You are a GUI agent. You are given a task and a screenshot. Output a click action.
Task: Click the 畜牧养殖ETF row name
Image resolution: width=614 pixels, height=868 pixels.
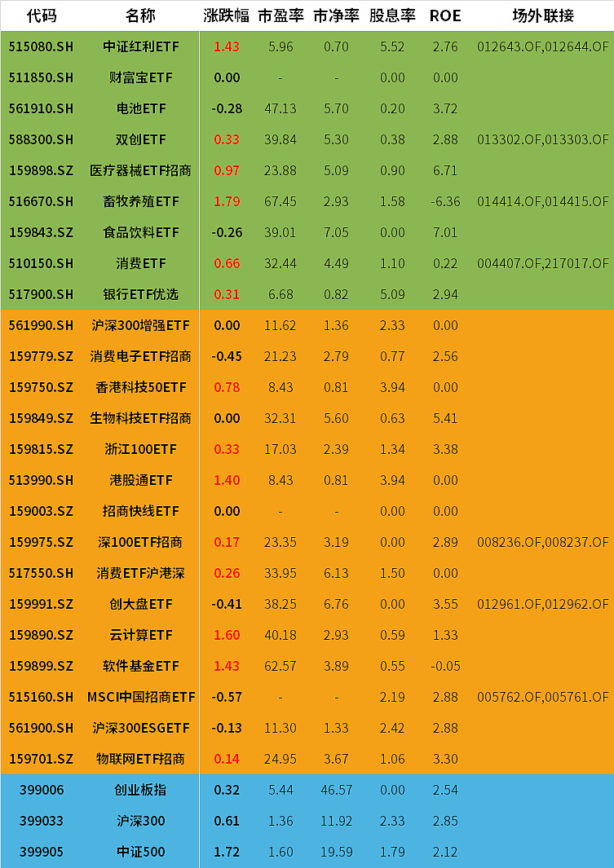point(140,201)
